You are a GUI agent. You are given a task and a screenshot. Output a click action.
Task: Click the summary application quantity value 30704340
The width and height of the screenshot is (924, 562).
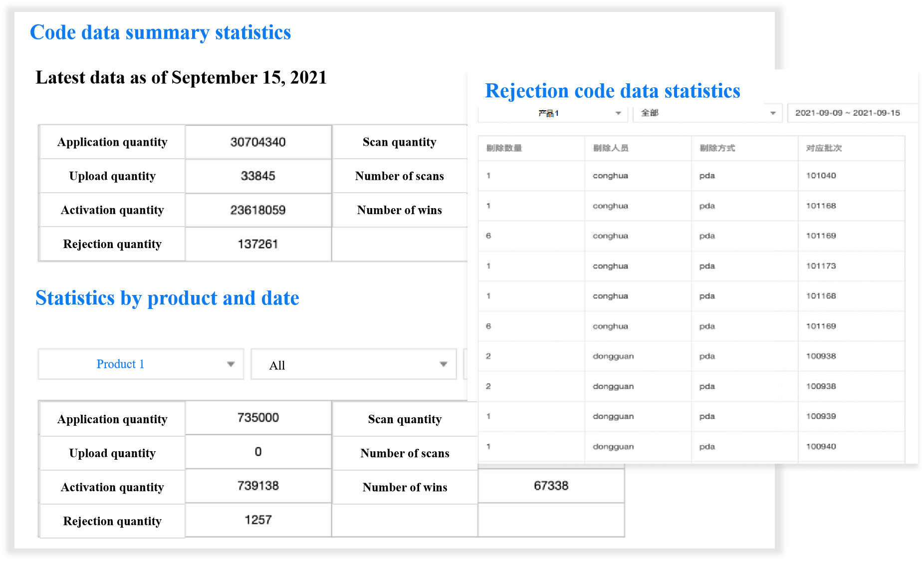[258, 142]
